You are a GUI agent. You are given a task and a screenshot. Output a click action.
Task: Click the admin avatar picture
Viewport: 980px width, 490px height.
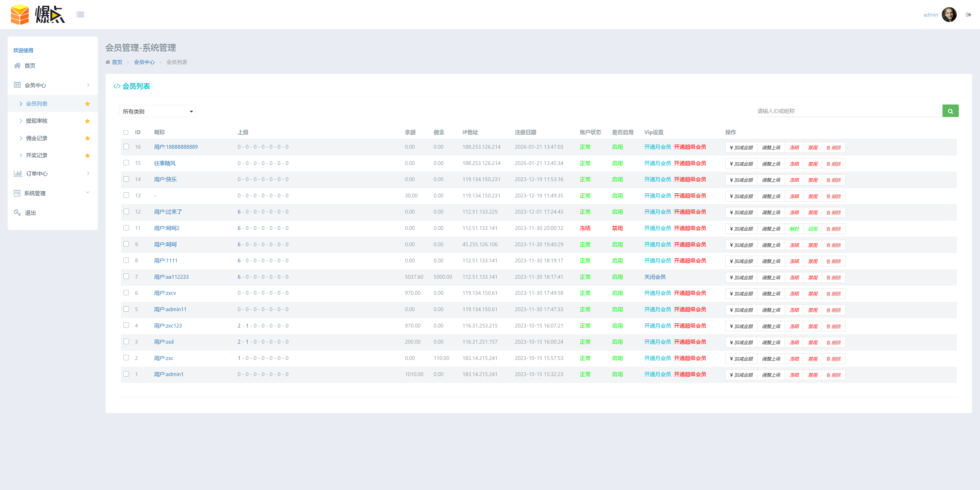point(949,15)
